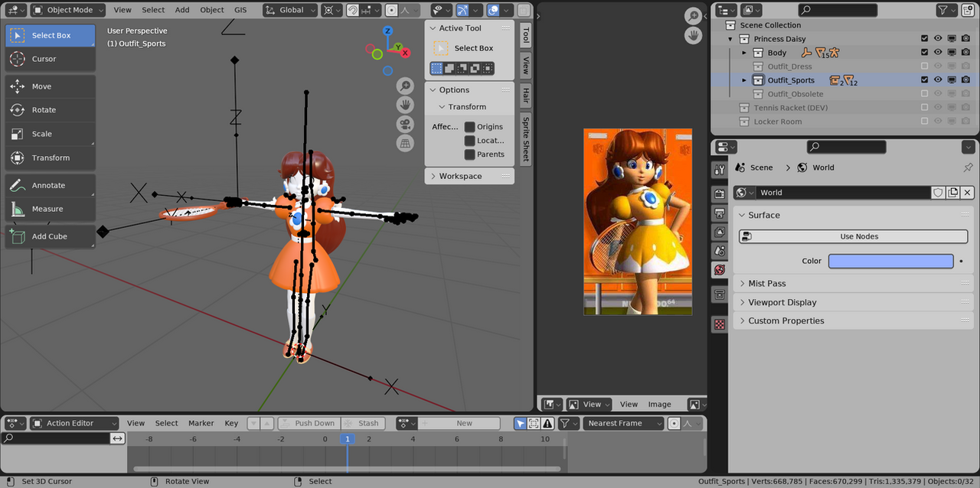Switch perspective/orthographic grid icon

click(x=405, y=143)
